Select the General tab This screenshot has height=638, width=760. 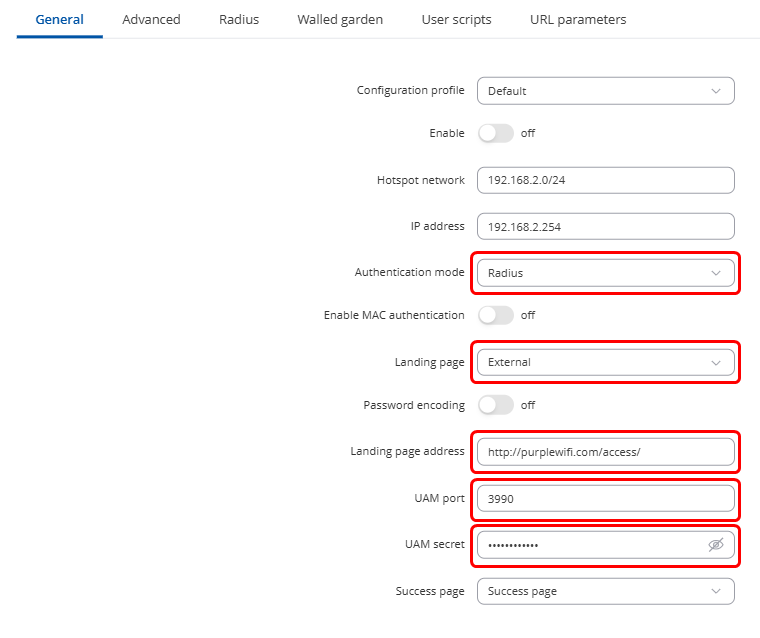tap(60, 19)
